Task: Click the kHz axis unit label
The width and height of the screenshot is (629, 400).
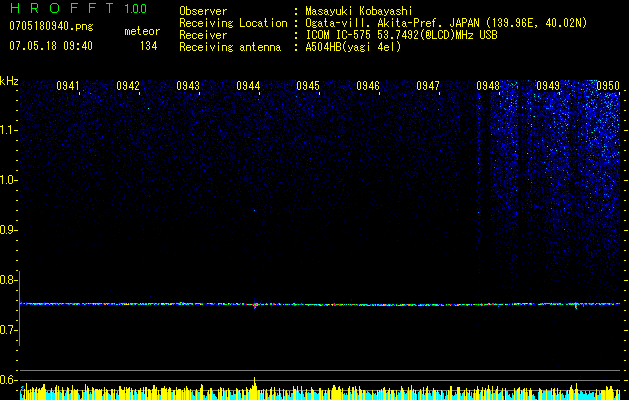Action: coord(9,81)
